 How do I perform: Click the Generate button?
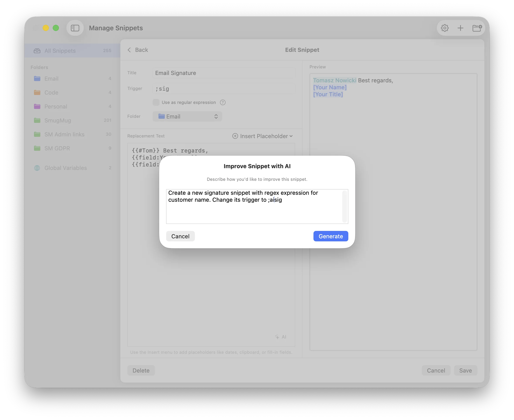click(x=330, y=236)
